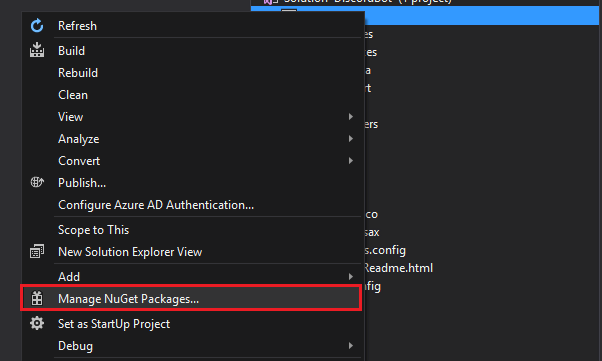Click the Publish globe icon
The width and height of the screenshot is (602, 361).
(37, 182)
